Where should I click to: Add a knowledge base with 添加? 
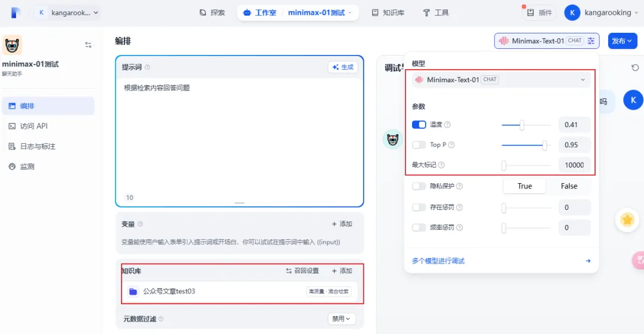point(342,271)
